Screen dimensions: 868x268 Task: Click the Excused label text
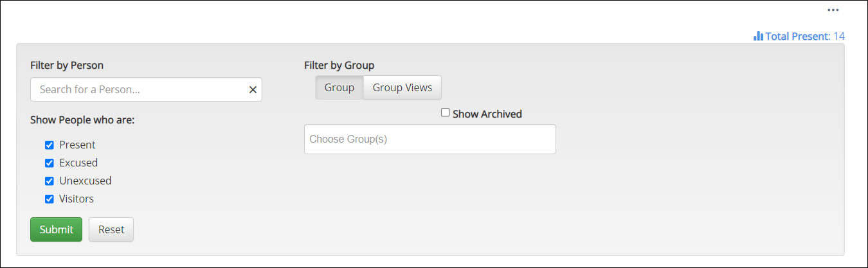click(x=78, y=163)
